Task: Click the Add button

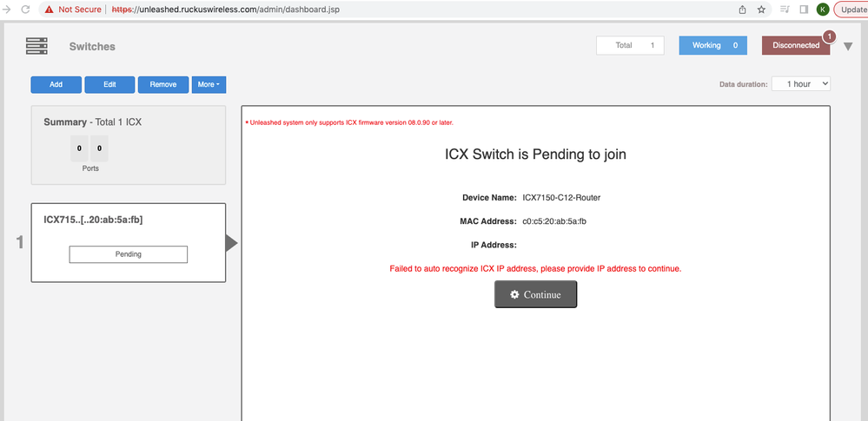Action: (x=56, y=84)
